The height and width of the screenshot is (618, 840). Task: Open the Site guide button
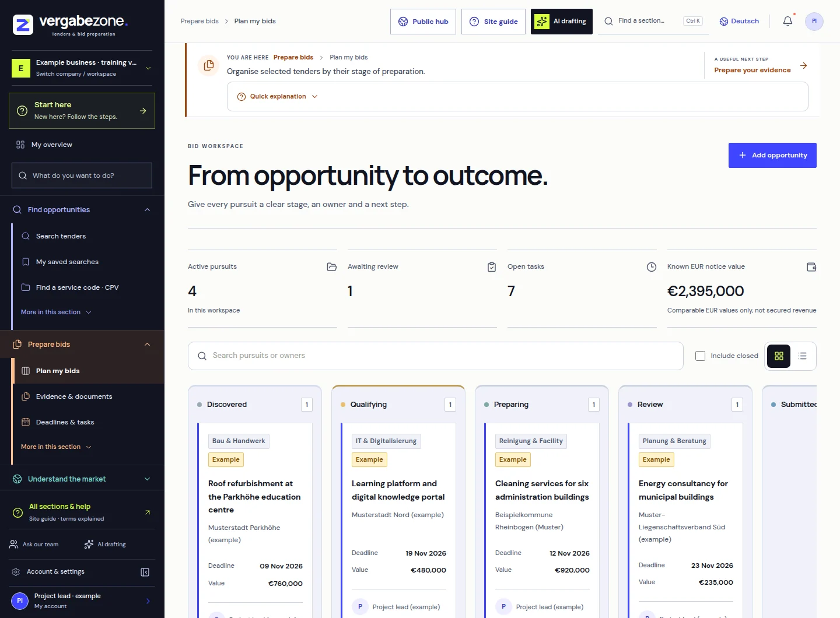coord(494,22)
